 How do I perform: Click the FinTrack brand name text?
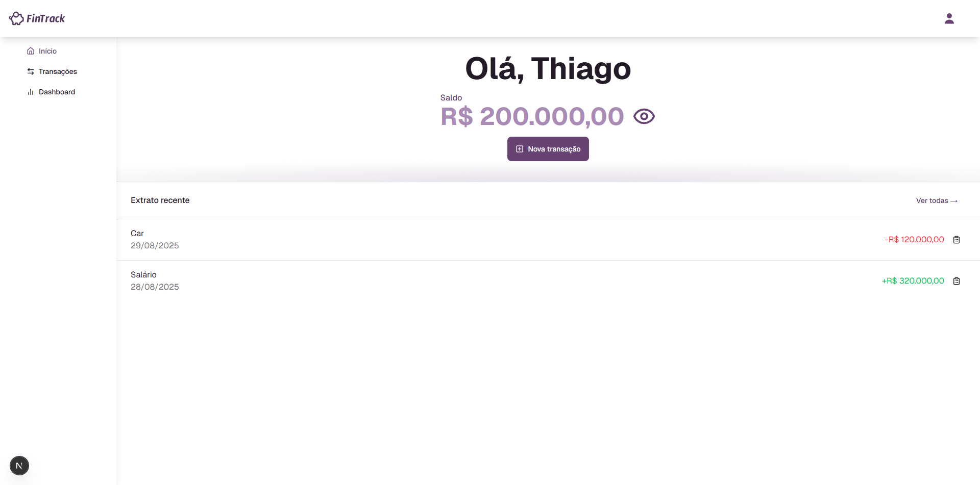tap(46, 18)
